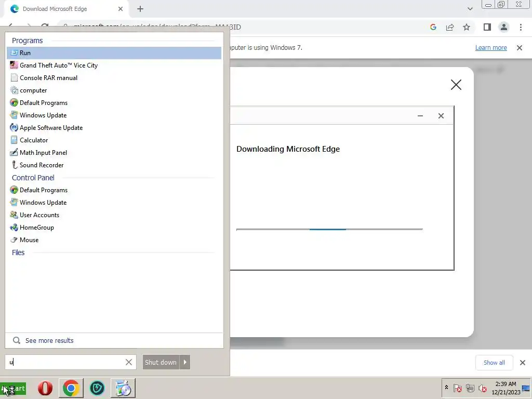Select the Download Microsoft Edge tab
Image resolution: width=532 pixels, height=399 pixels.
pos(66,9)
